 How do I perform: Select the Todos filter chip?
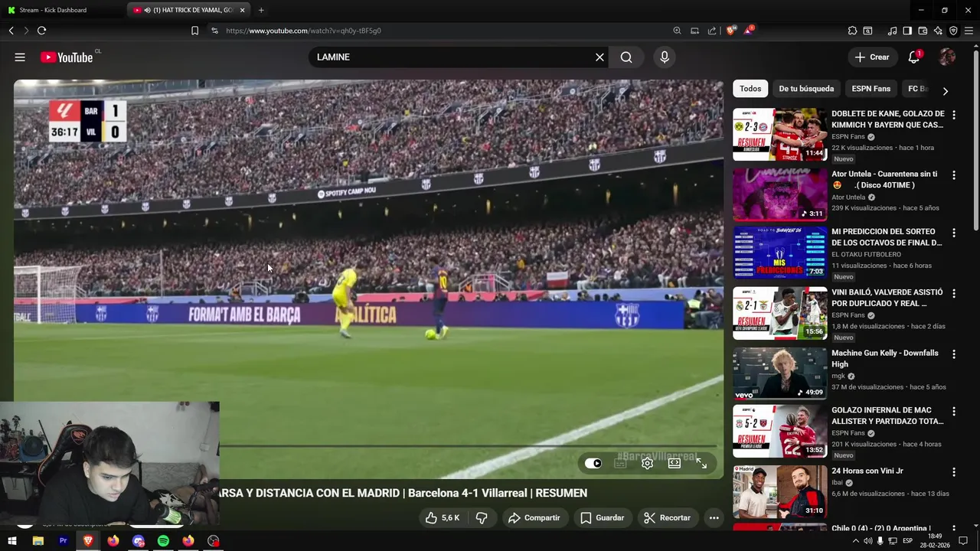(x=750, y=89)
